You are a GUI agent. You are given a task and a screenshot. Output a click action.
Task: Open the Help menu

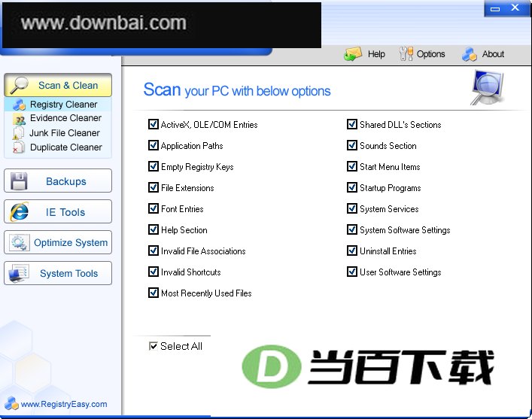click(364, 54)
